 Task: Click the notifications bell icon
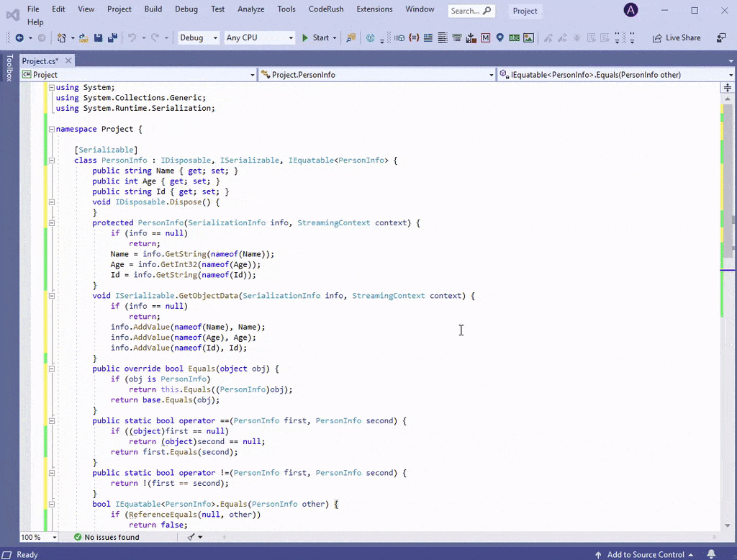click(711, 554)
